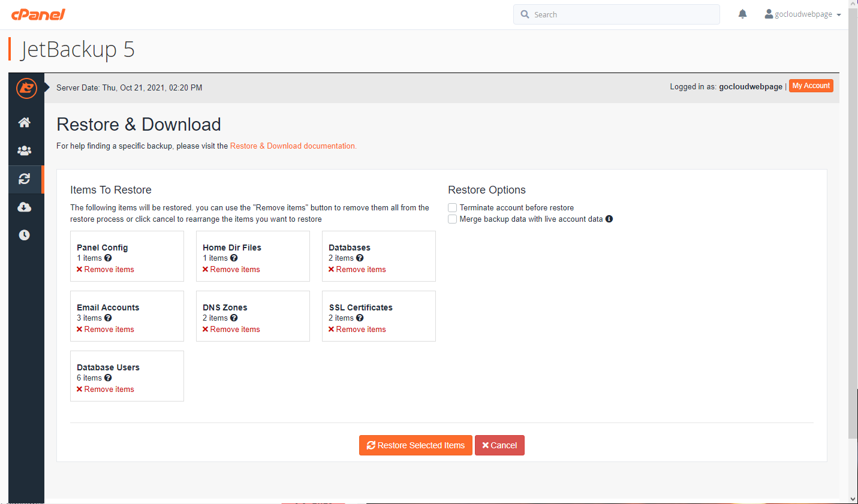Click the Server Date text
Viewport: 858px width, 504px height.
click(x=129, y=87)
